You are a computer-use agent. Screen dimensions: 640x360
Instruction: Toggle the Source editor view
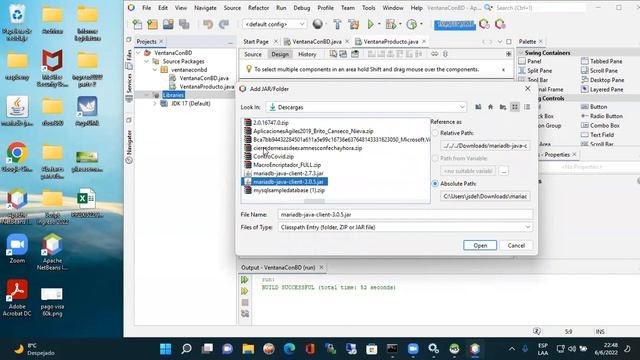[253, 54]
